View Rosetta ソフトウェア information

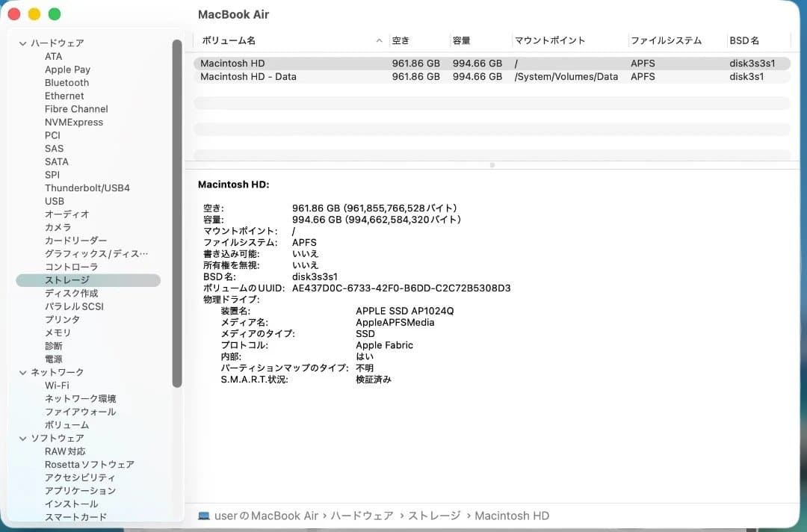88,464
